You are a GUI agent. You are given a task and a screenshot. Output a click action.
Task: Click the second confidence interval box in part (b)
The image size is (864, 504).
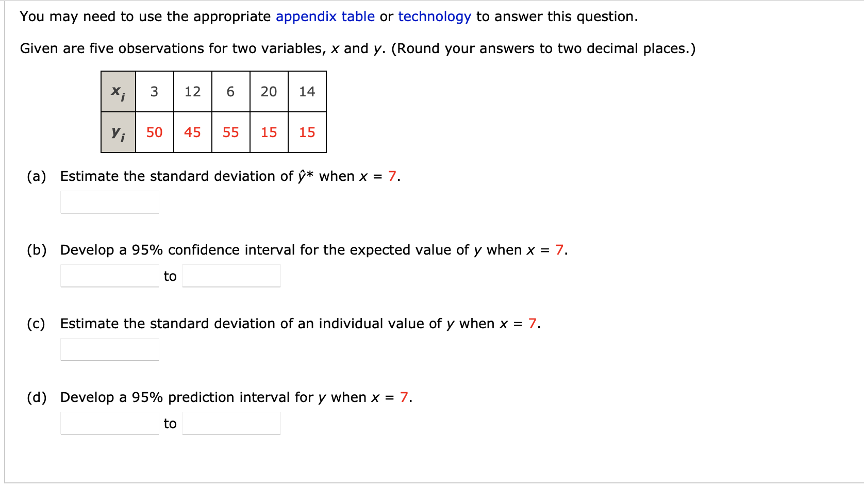231,275
